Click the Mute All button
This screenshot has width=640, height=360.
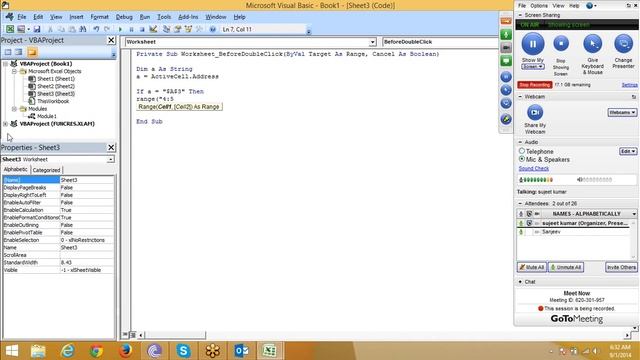point(531,267)
